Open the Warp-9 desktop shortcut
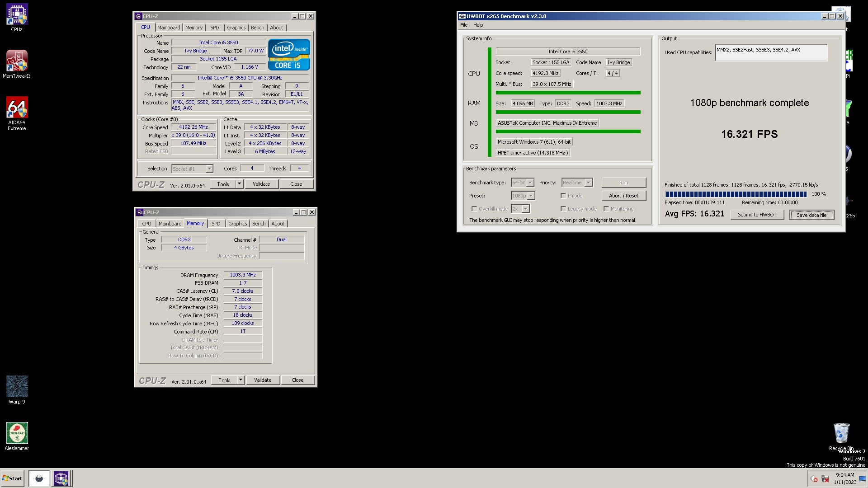Image resolution: width=868 pixels, height=488 pixels. click(17, 389)
